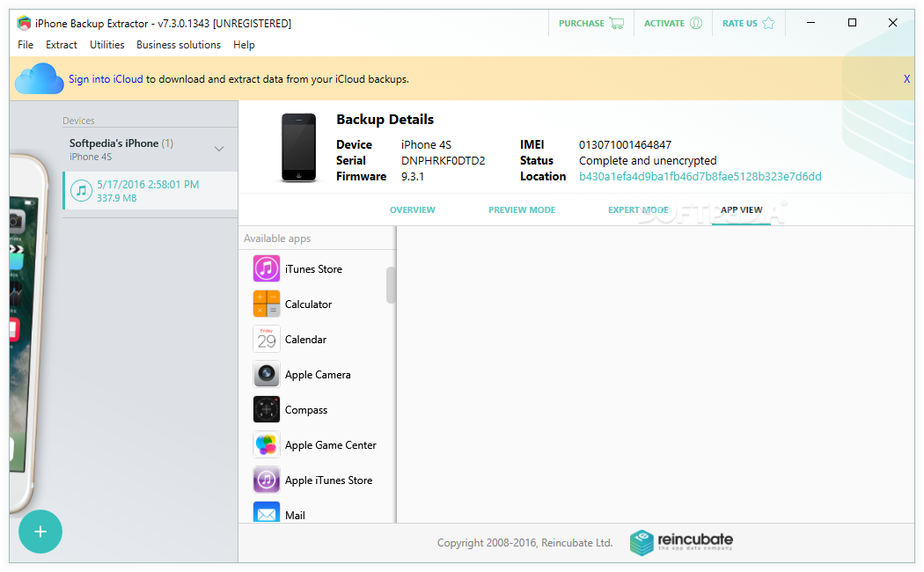Open the backup location hash link

click(x=700, y=176)
